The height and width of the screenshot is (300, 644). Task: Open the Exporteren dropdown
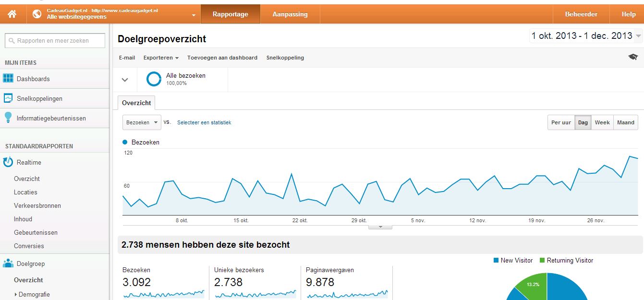click(x=161, y=58)
